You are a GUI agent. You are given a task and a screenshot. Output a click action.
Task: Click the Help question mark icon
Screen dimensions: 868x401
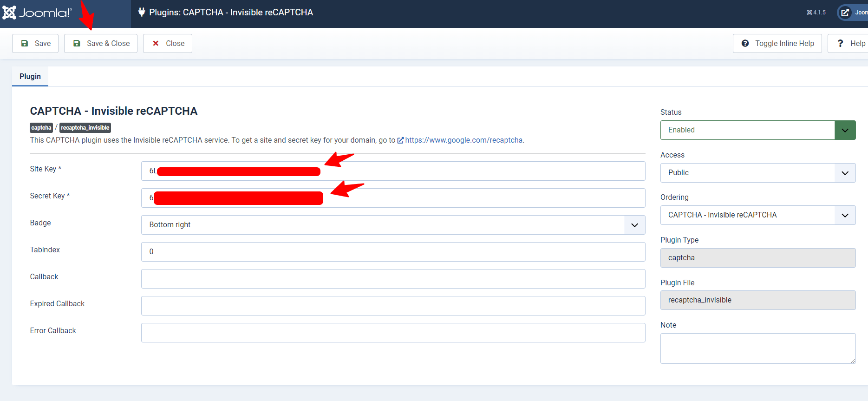[840, 43]
